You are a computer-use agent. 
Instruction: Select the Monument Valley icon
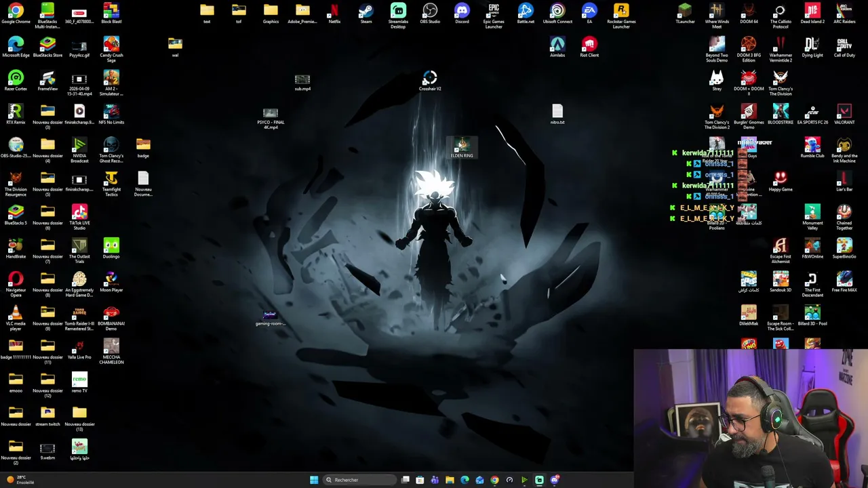[812, 217]
